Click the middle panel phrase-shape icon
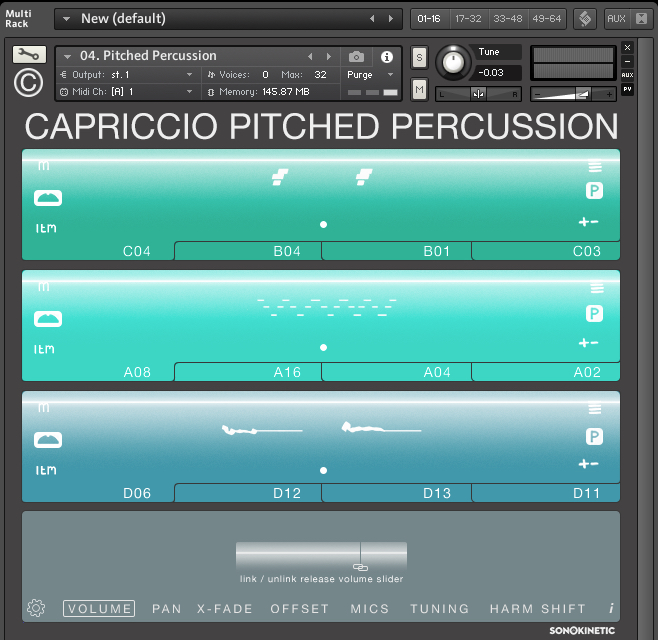 pyautogui.click(x=48, y=319)
